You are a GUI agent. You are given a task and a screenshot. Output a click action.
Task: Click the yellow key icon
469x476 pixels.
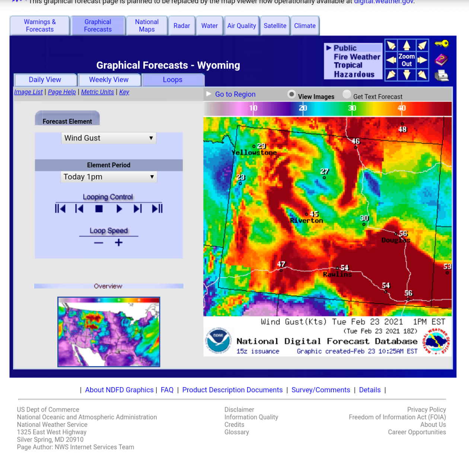(441, 44)
